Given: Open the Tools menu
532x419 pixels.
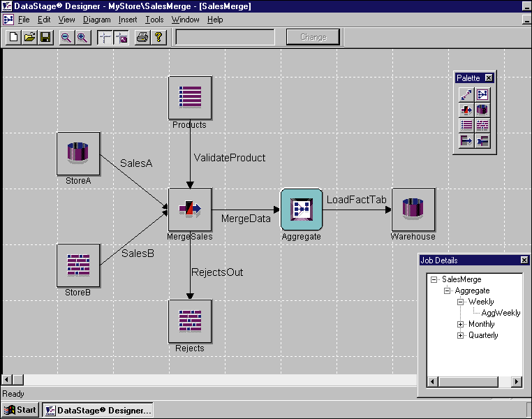Looking at the screenshot, I should coord(154,20).
